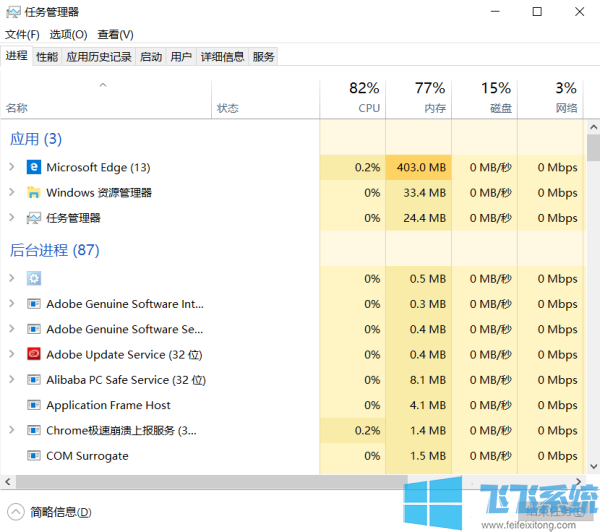Expand Microsoft Edge (13) process group
Screen dimensions: 600x532
coord(12,167)
